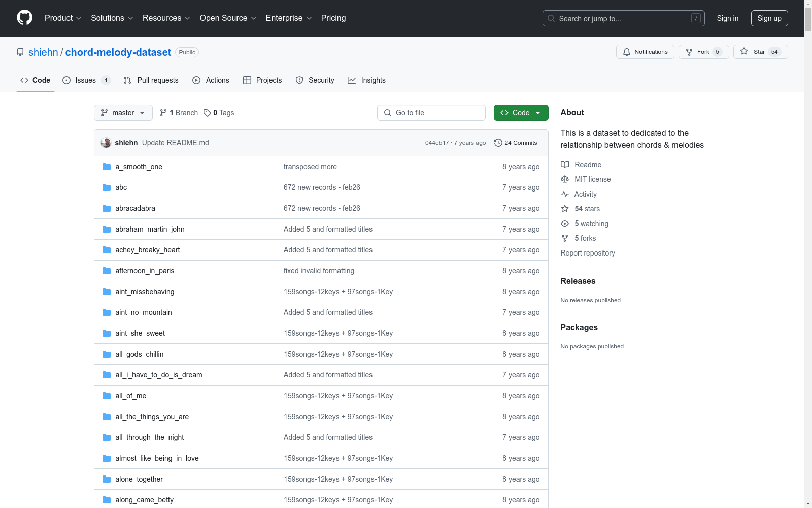Screen dimensions: 812x508
Task: Click the shiehn avatar image
Action: point(106,143)
